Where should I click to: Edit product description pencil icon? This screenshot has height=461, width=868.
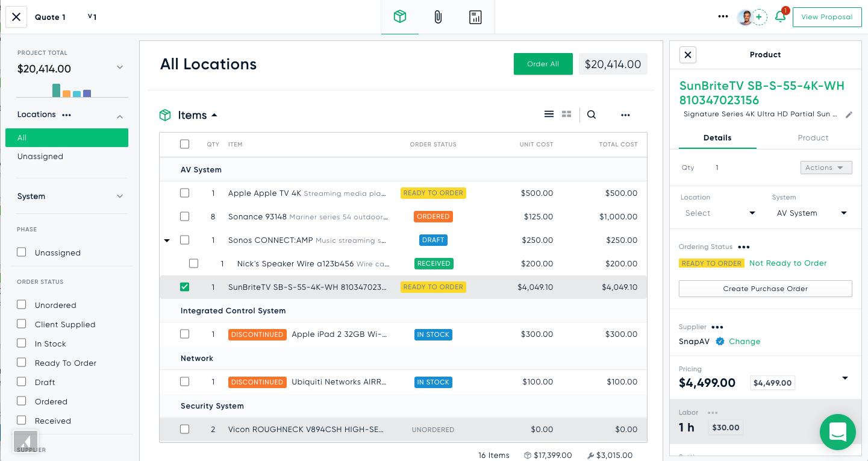coord(849,114)
